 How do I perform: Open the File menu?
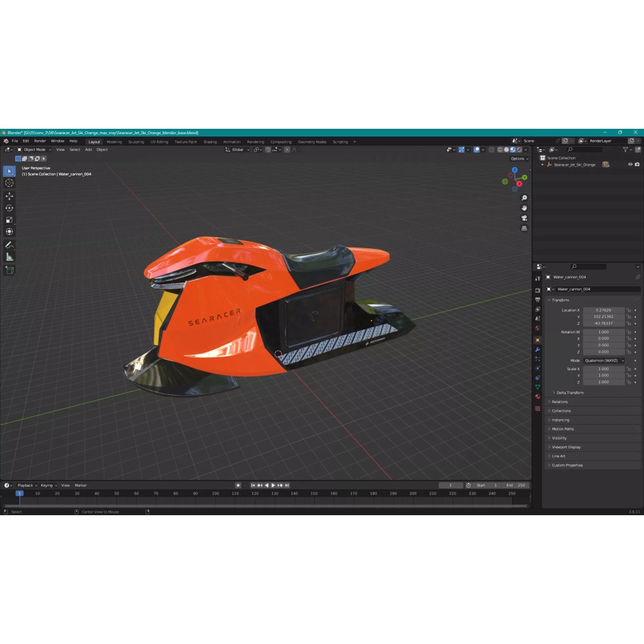15,141
